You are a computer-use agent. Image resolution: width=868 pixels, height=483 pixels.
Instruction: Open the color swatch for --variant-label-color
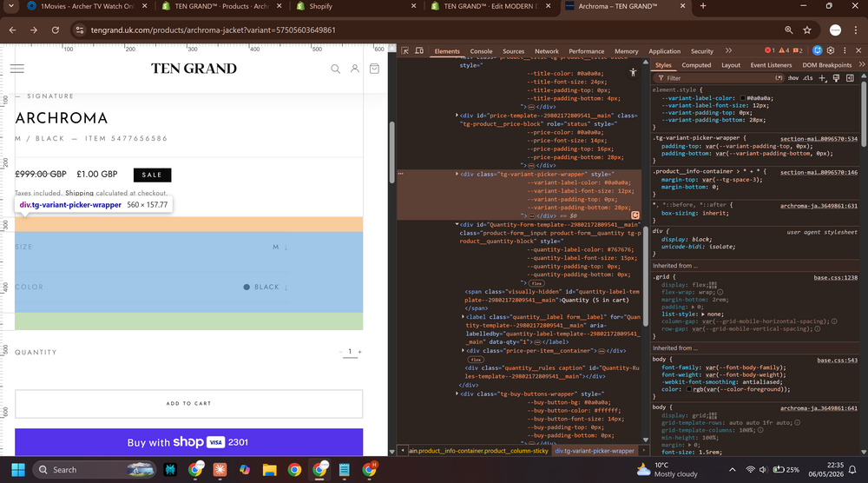click(743, 98)
